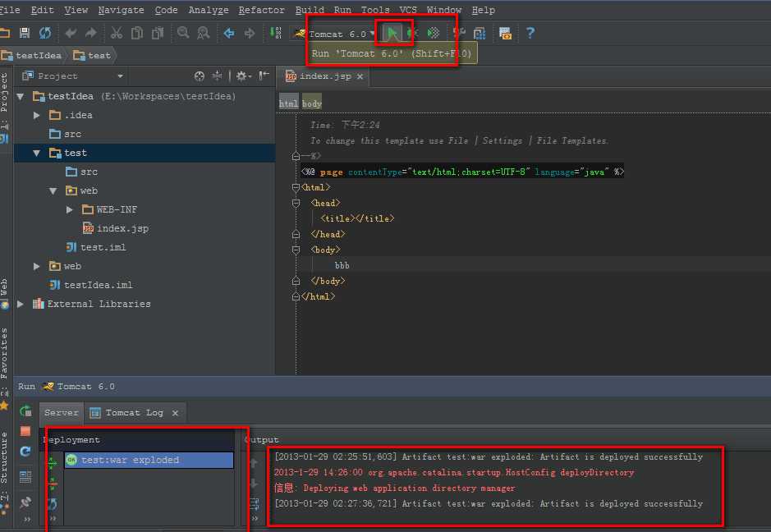Click the body breadcrumb in editor
771x532 pixels.
[x=312, y=103]
